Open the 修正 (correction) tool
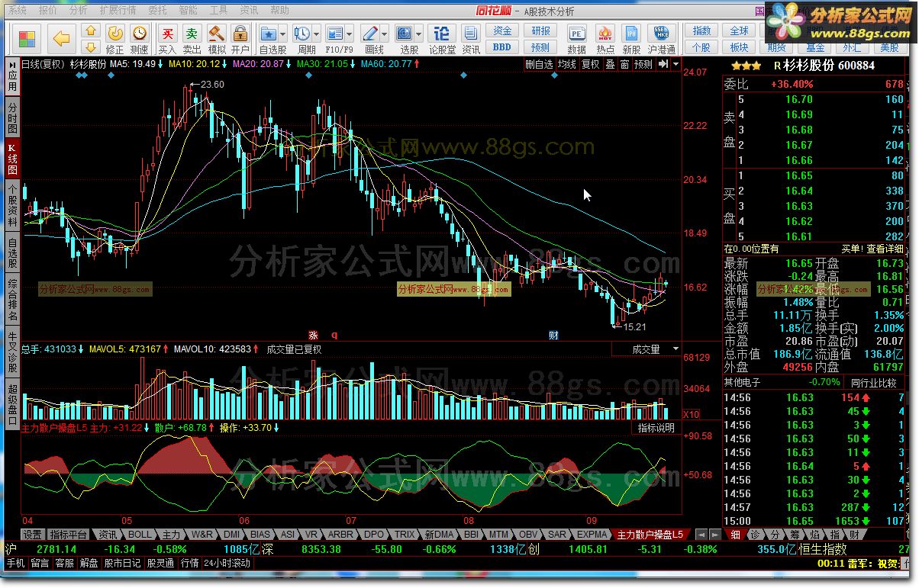The image size is (919, 588). point(114,39)
